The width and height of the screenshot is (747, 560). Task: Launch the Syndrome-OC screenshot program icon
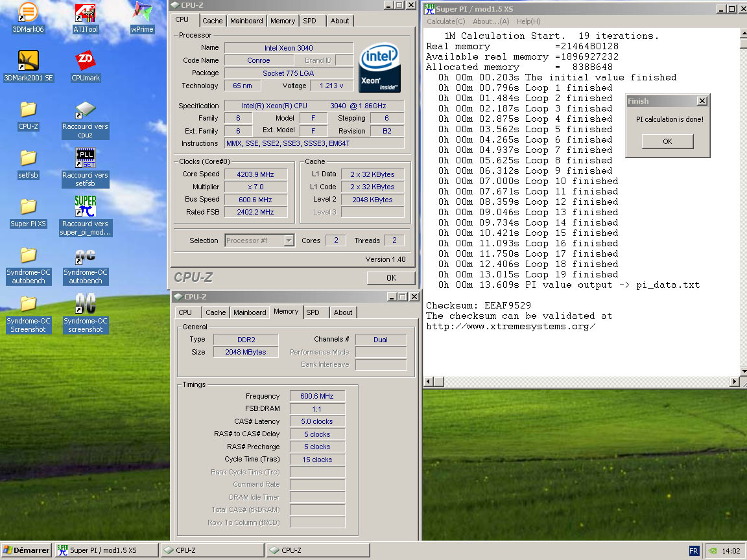coord(86,313)
